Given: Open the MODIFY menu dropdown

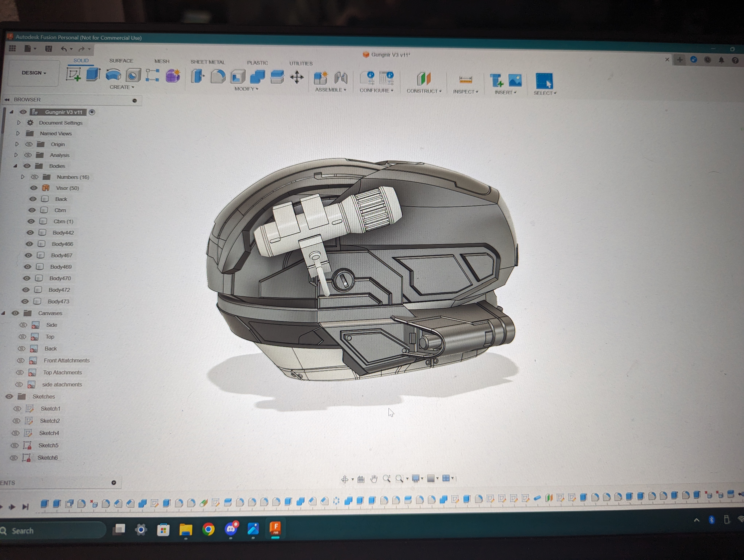Looking at the screenshot, I should [x=246, y=89].
